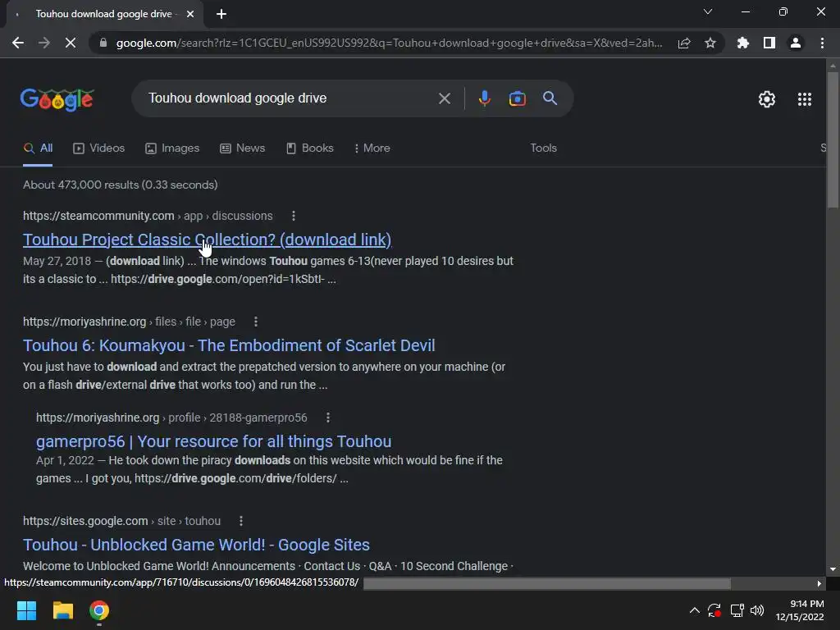Open File Explorer from taskbar
Screen dimensions: 840x630
(x=62, y=610)
